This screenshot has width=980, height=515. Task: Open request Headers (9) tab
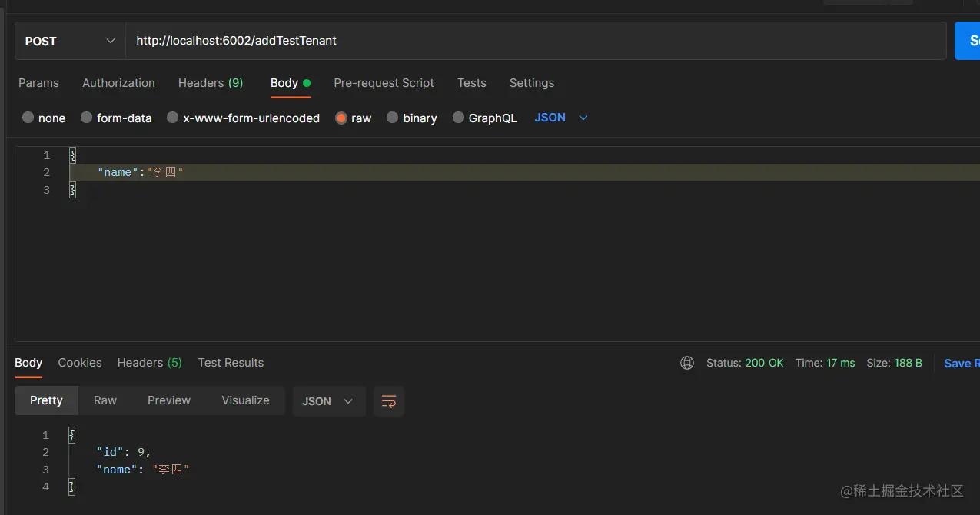click(x=211, y=83)
